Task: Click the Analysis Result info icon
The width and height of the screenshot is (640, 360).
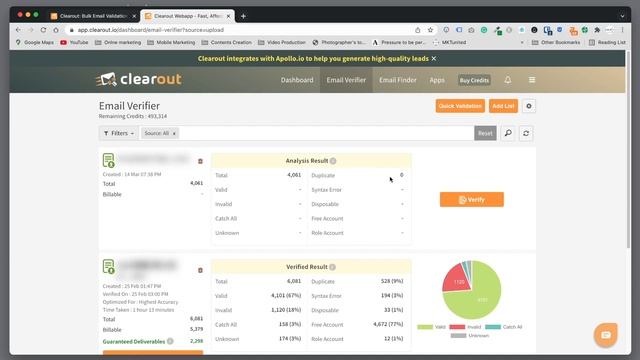Action: pos(333,161)
